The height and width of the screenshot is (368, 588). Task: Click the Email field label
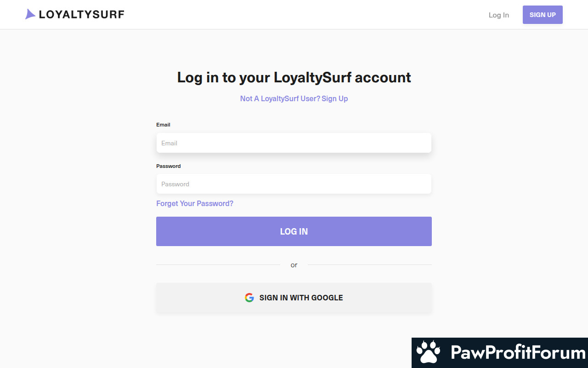point(163,125)
